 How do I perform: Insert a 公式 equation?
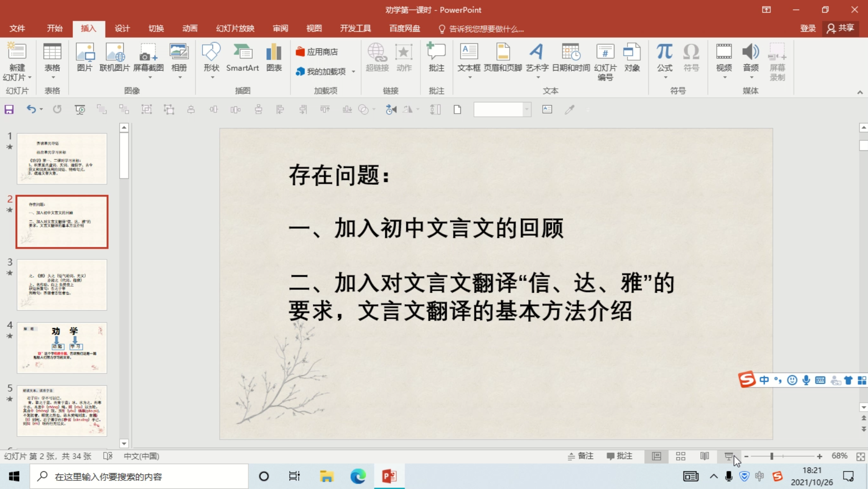pos(664,59)
